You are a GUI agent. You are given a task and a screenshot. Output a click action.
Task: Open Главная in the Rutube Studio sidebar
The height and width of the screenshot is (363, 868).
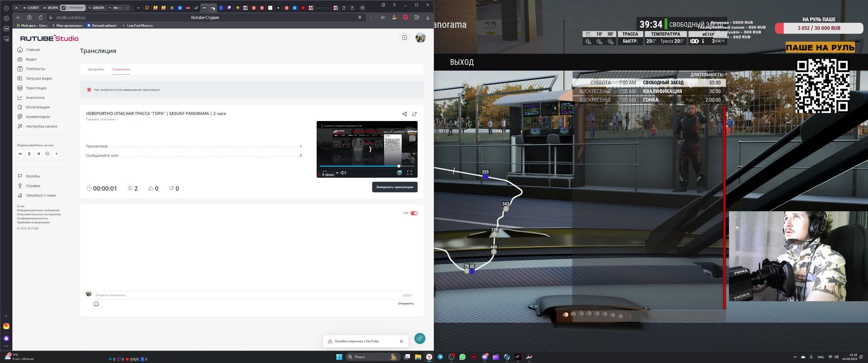click(x=29, y=50)
